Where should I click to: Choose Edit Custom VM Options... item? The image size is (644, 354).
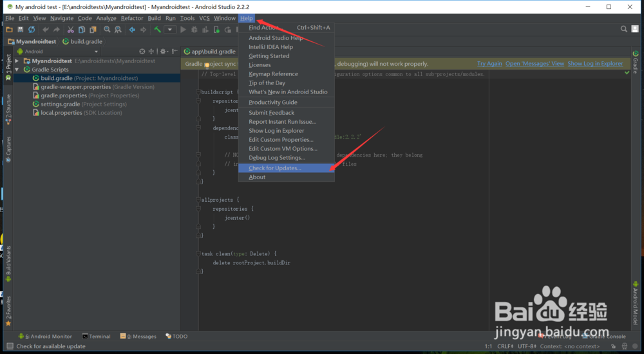coord(287,149)
